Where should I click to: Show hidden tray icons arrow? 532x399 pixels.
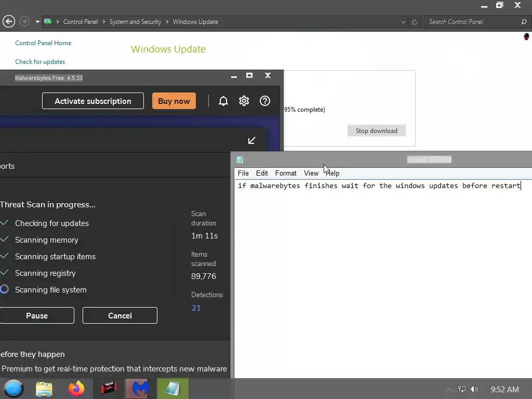coord(448,390)
